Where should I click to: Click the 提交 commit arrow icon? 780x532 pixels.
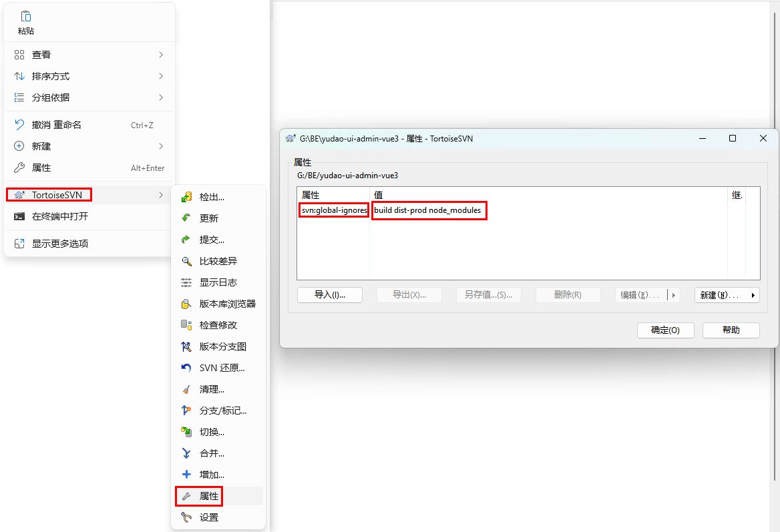click(186, 240)
